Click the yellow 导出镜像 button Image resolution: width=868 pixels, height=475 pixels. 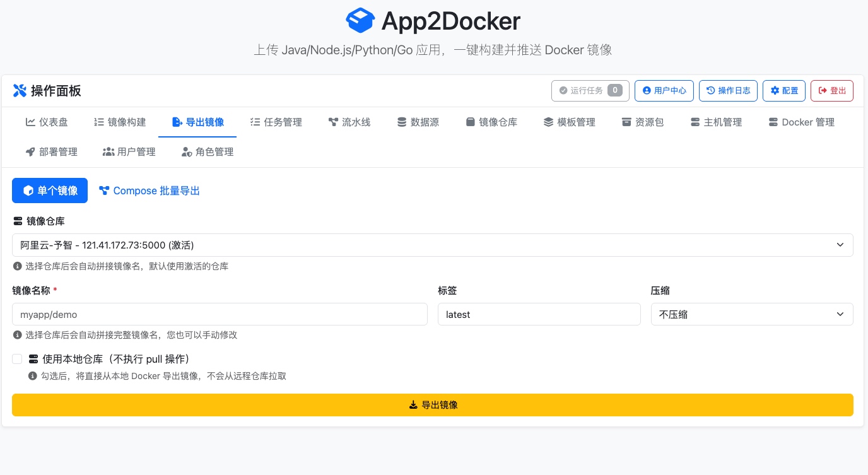(x=433, y=405)
